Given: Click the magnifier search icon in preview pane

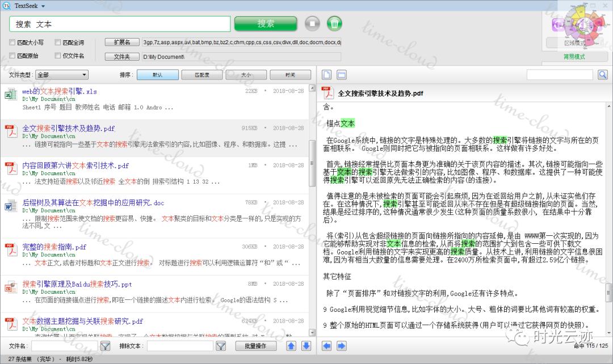Looking at the screenshot, I should (603, 74).
